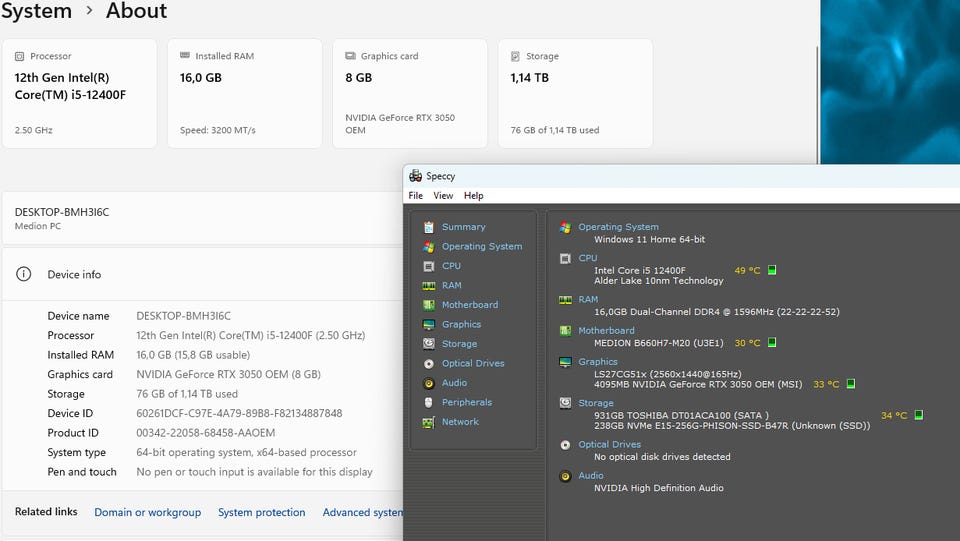
Task: Click the Motherboard icon in Speccy sidebar
Action: click(x=429, y=305)
